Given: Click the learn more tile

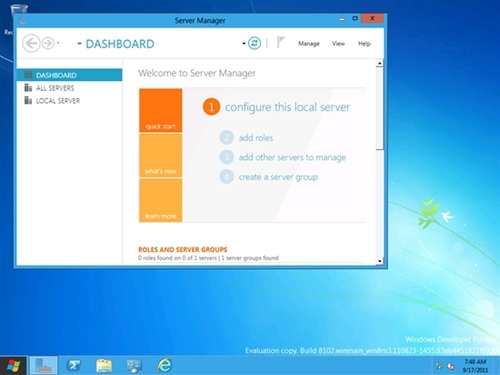Looking at the screenshot, I should (x=161, y=200).
